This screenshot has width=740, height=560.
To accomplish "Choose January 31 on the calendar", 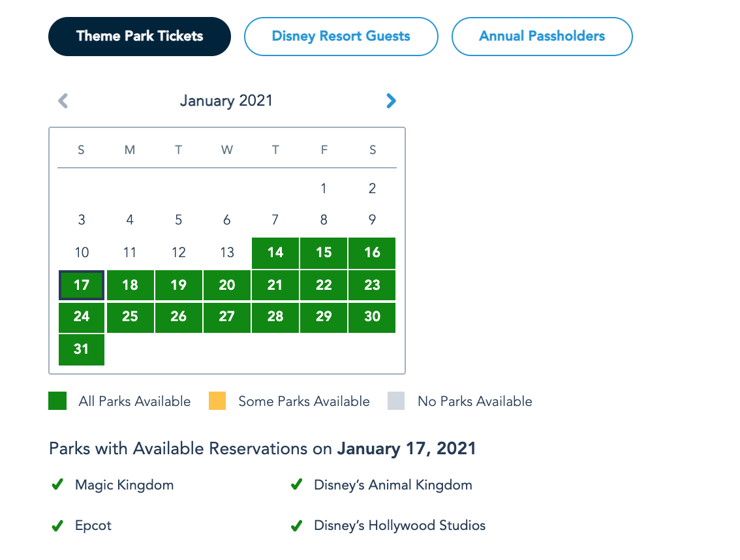I will click(82, 349).
